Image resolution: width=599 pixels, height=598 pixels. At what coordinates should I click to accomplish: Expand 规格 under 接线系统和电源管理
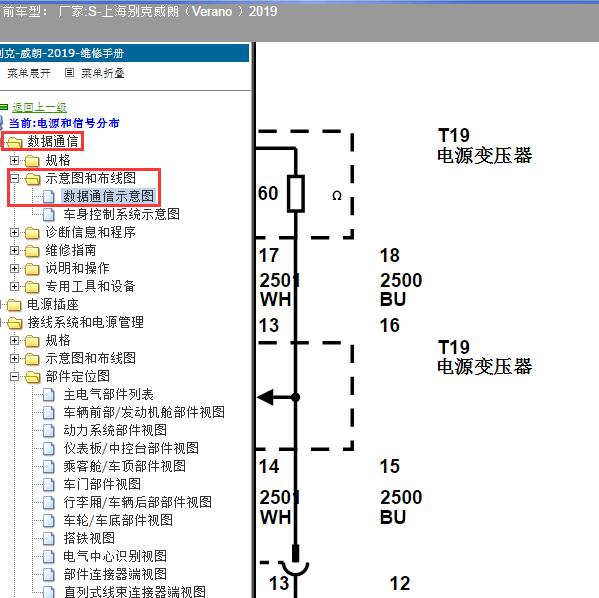(x=15, y=340)
